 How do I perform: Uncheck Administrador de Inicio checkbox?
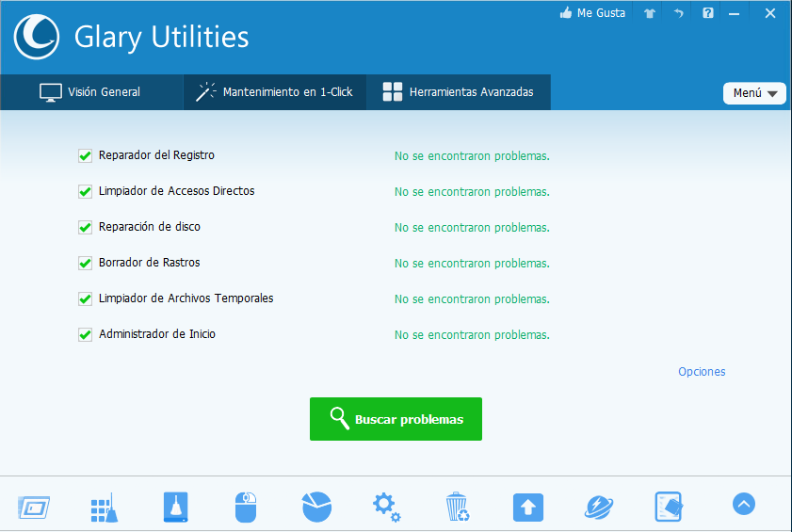(x=85, y=335)
